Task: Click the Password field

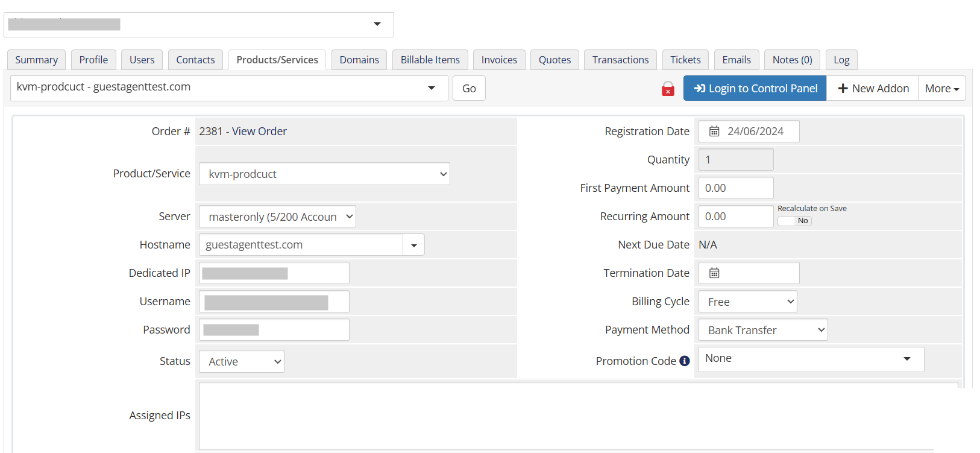Action: tap(274, 330)
